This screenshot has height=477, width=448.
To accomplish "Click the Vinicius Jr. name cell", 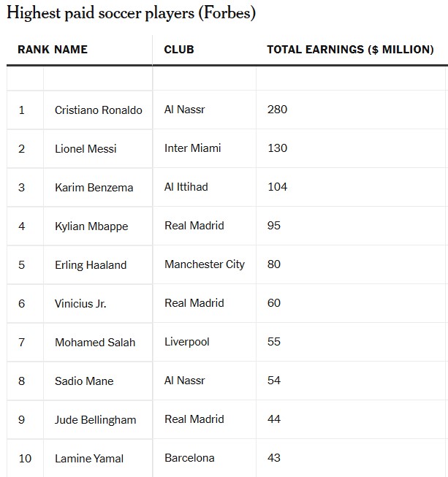I will [x=80, y=304].
